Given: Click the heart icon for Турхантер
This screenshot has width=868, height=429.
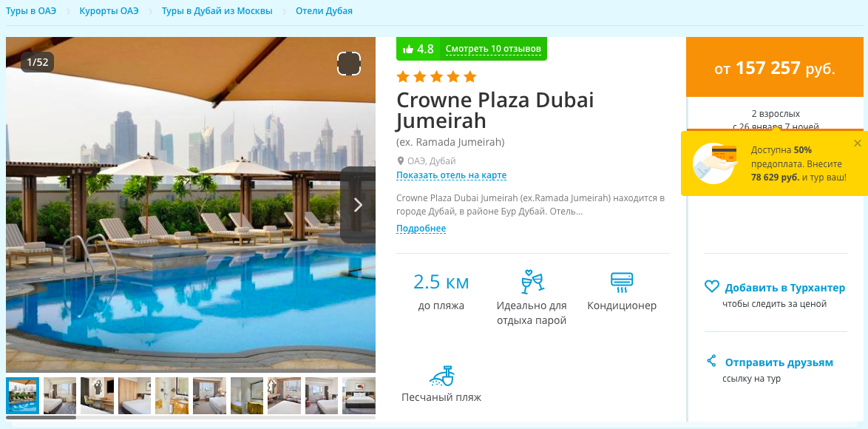Looking at the screenshot, I should tap(711, 287).
